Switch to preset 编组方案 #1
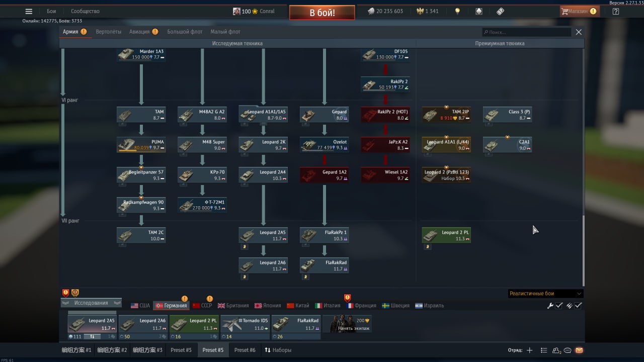Image resolution: width=644 pixels, height=362 pixels. pos(76,350)
